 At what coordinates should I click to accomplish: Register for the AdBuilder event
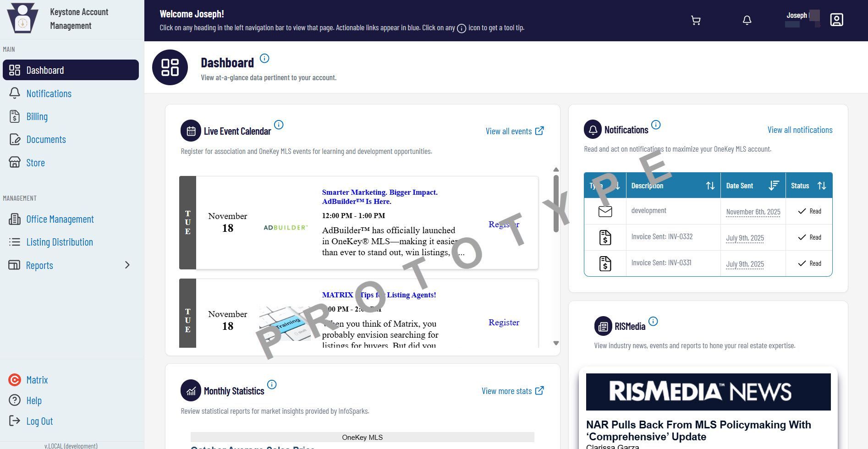click(x=504, y=224)
